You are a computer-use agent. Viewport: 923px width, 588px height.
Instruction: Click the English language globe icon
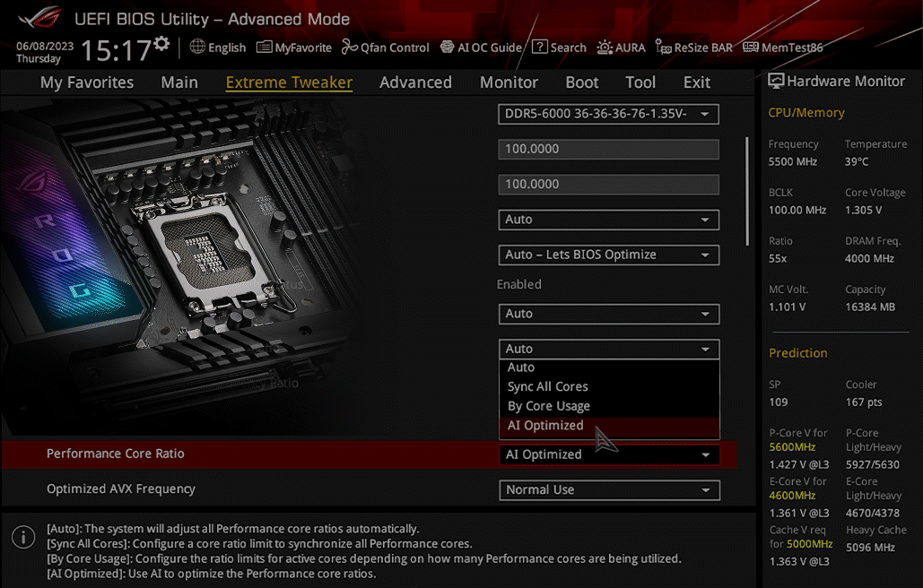[197, 47]
